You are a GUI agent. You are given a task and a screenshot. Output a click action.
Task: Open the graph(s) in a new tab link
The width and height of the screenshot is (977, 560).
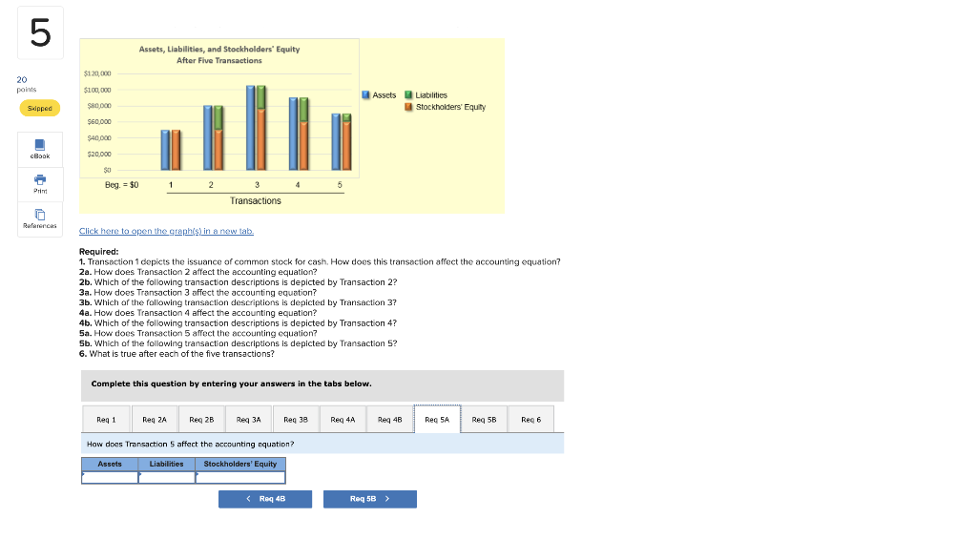[164, 230]
